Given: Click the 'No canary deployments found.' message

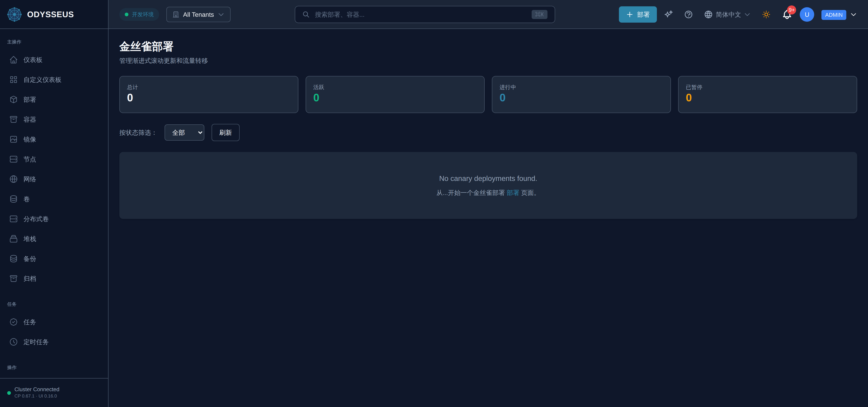Looking at the screenshot, I should click(488, 178).
